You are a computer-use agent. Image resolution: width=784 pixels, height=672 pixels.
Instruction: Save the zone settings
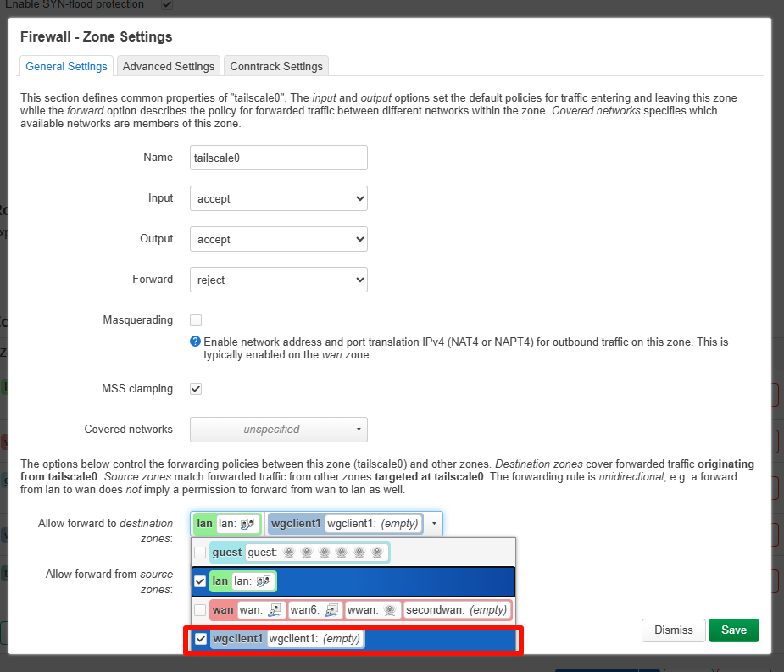pyautogui.click(x=733, y=630)
